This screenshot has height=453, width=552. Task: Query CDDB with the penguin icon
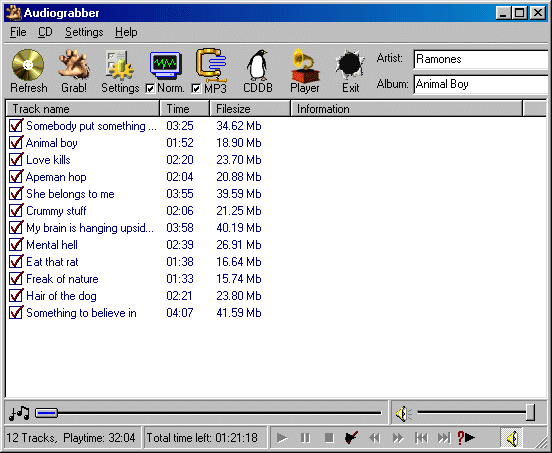click(x=258, y=65)
